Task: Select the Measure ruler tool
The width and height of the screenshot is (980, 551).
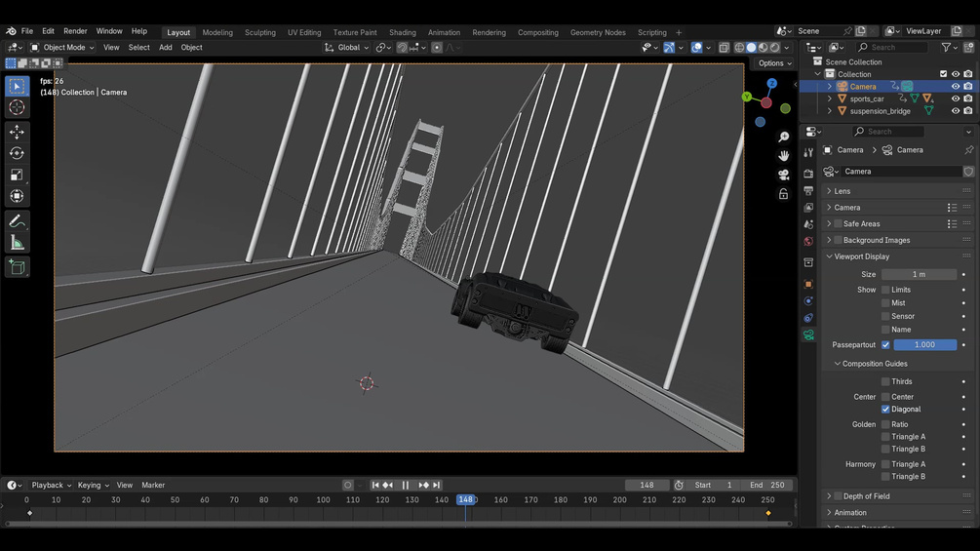Action: click(17, 243)
